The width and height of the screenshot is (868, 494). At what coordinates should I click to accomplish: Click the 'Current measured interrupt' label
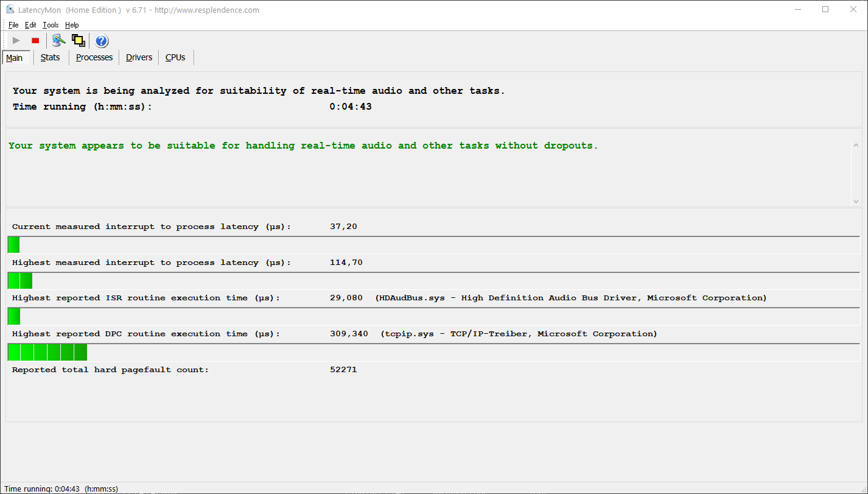point(152,227)
